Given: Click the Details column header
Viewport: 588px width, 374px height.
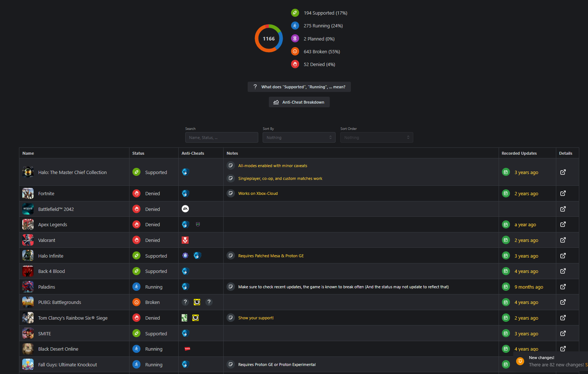Looking at the screenshot, I should [x=566, y=153].
